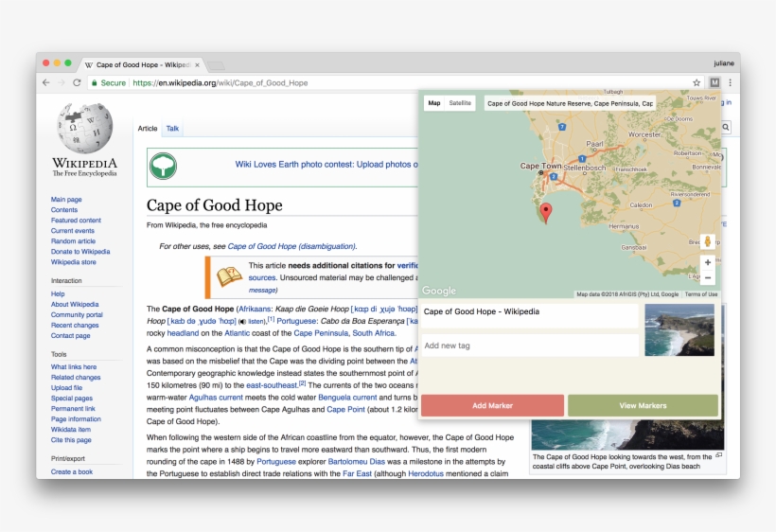Close the Cape of Good Hope tab
776x532 pixels.
[x=197, y=64]
